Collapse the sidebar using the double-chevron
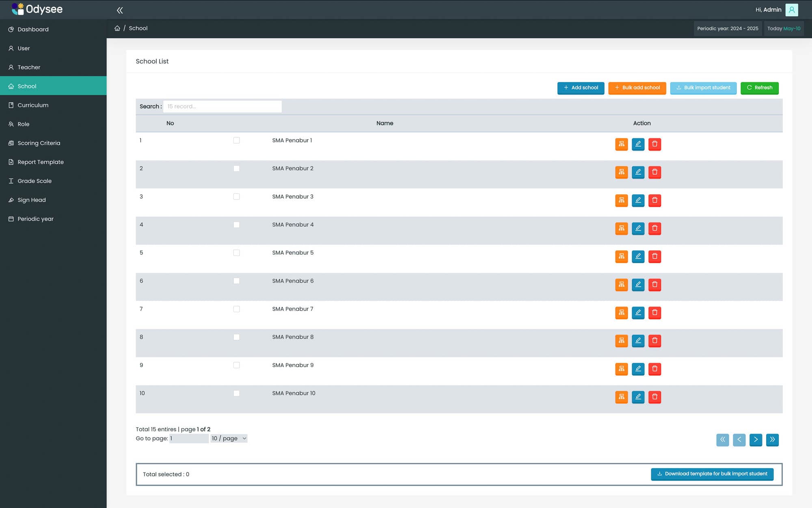The image size is (812, 508). pyautogui.click(x=119, y=10)
